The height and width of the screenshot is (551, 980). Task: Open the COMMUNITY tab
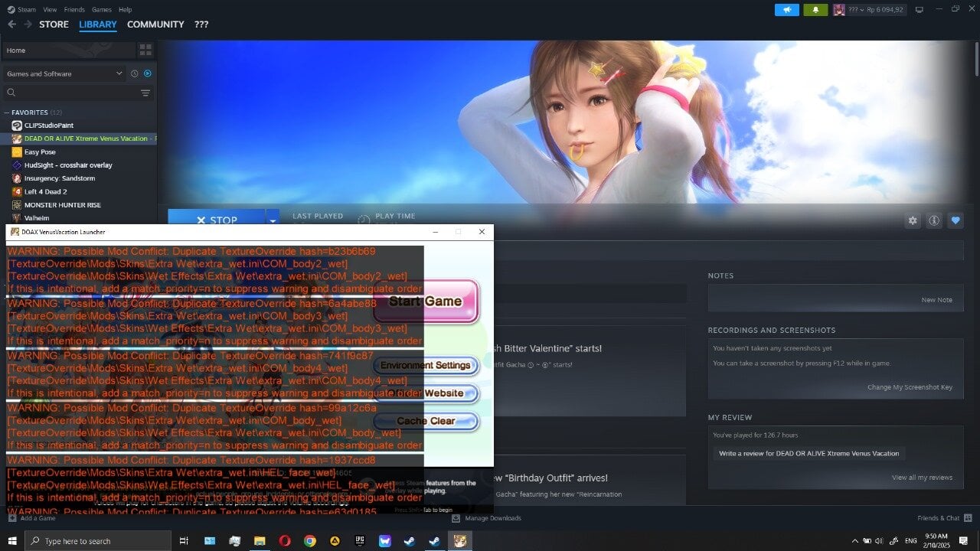(x=155, y=24)
